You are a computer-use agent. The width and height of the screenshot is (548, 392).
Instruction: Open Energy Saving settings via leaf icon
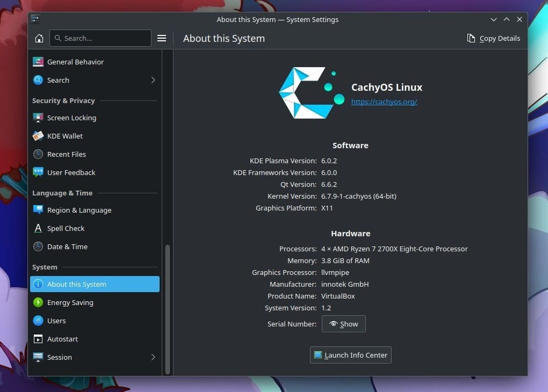pyautogui.click(x=38, y=302)
